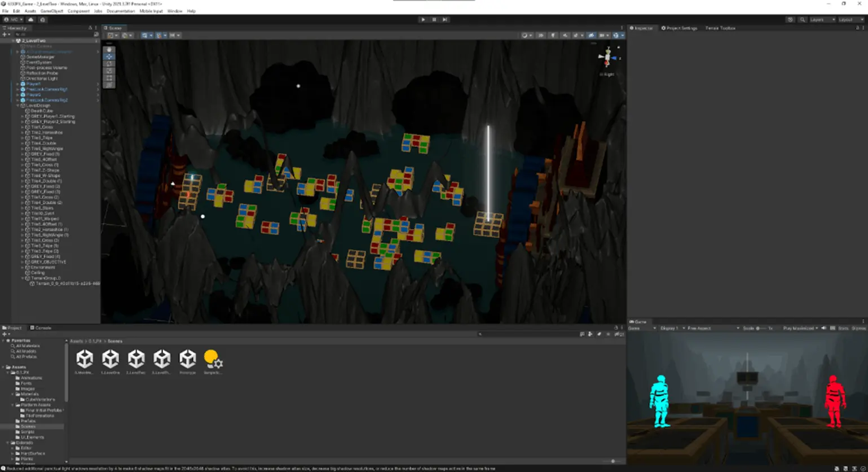Toggle grid snapping in Scene toolbar

point(160,35)
